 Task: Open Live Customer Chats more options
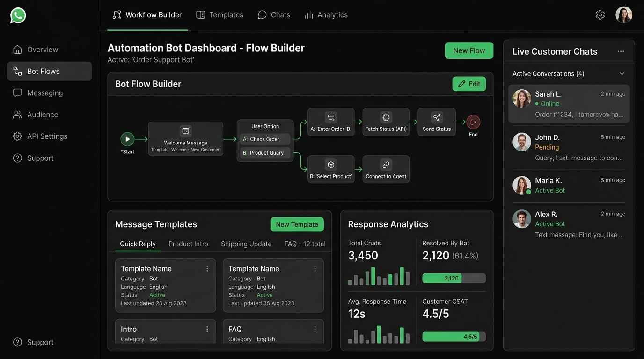click(x=621, y=51)
